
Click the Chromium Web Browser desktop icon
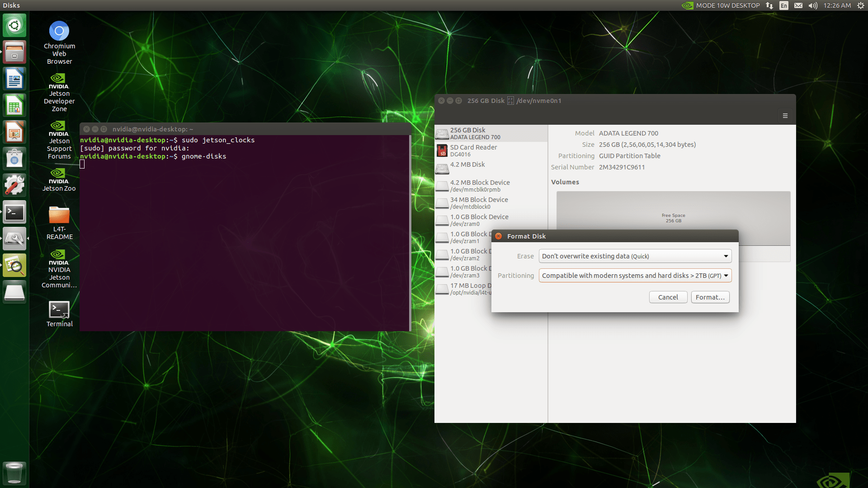pos(59,31)
